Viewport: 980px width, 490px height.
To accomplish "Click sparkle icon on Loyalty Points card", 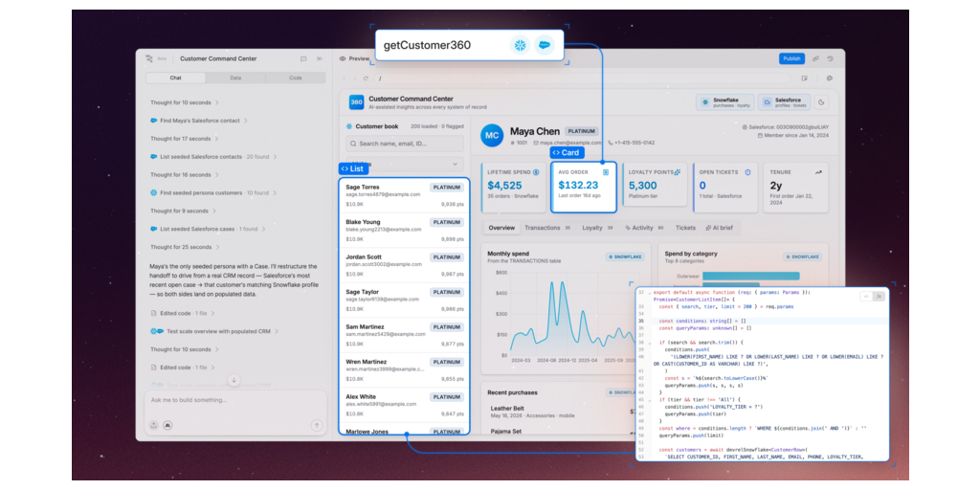I will coord(677,172).
